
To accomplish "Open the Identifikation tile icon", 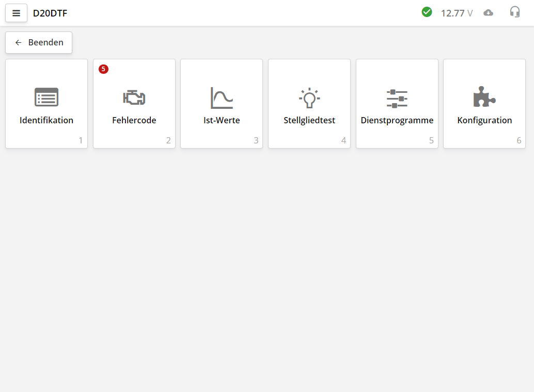I will pos(46,97).
